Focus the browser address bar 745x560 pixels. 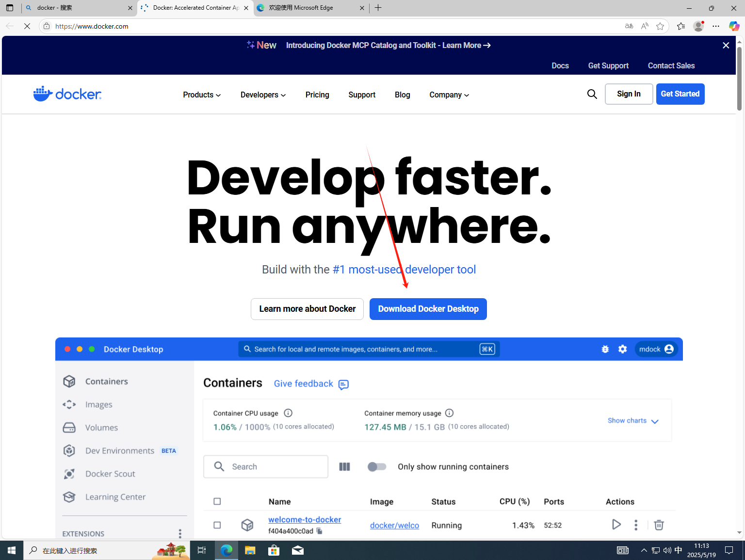[335, 26]
